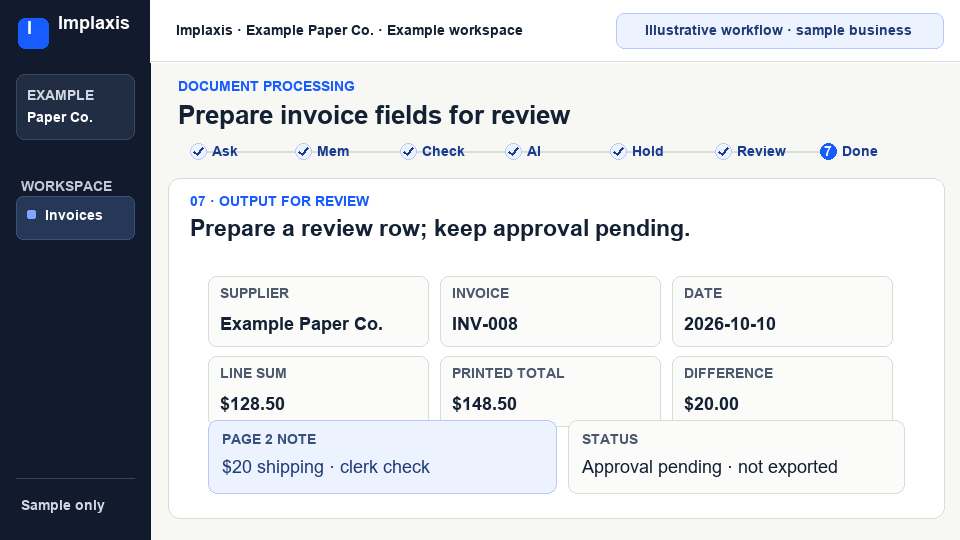The image size is (960, 540).
Task: Click the Printed Total value $148.50
Action: point(484,404)
